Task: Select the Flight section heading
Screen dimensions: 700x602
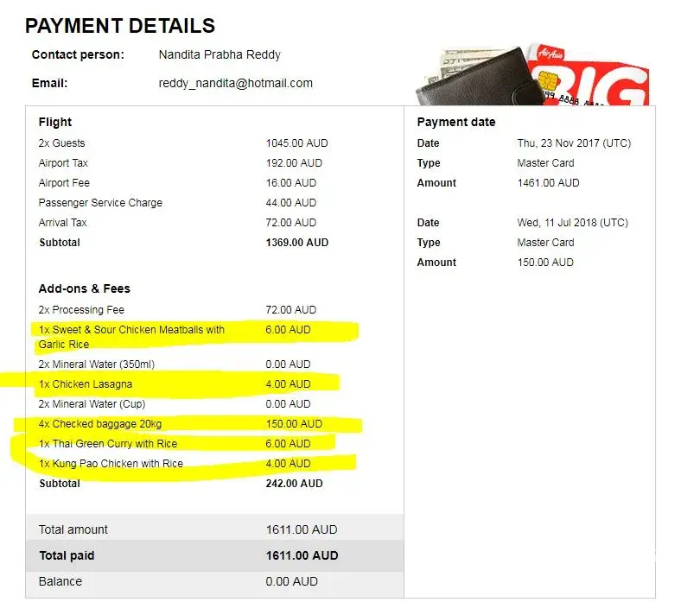Action: tap(55, 122)
